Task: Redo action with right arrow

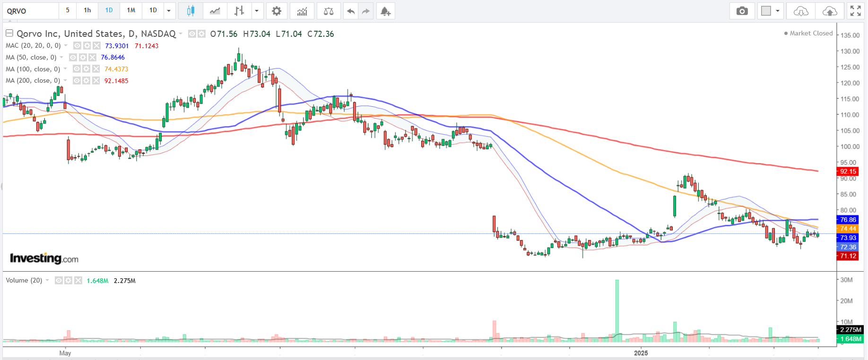Action: (x=365, y=11)
